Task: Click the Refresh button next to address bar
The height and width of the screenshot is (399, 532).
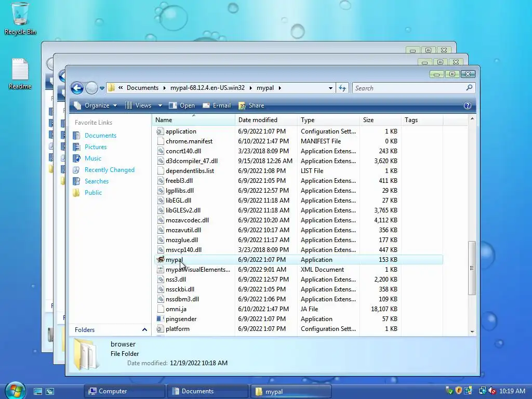Action: pos(342,88)
